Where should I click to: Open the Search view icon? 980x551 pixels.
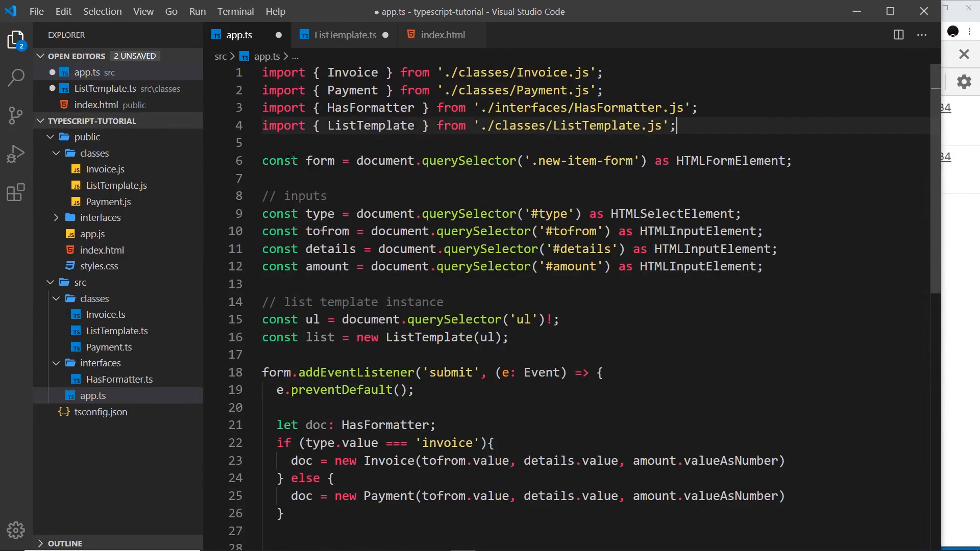coord(16,78)
